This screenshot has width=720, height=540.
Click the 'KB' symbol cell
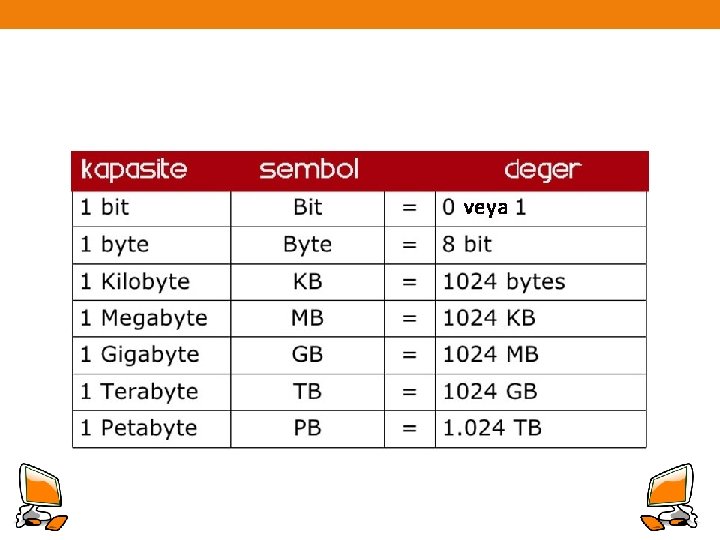(308, 282)
